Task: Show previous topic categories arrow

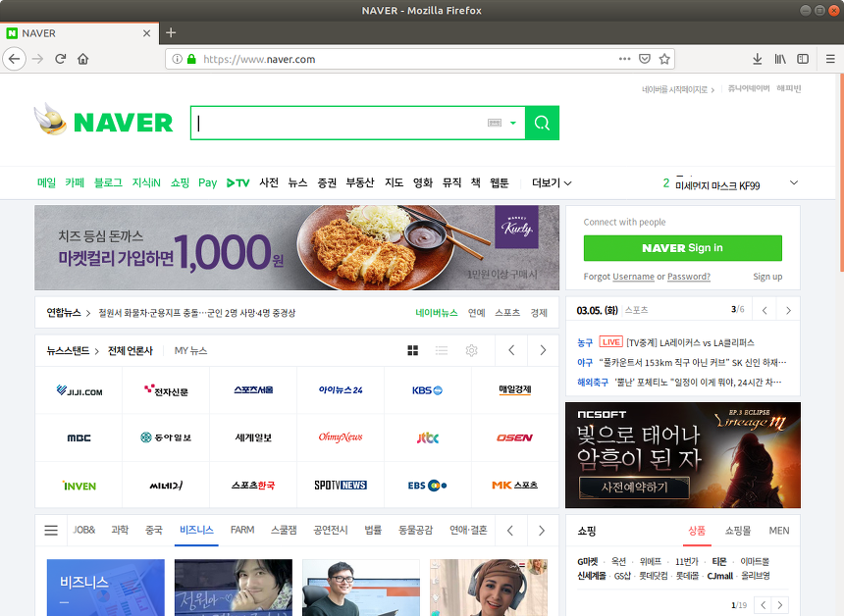Action: (509, 531)
